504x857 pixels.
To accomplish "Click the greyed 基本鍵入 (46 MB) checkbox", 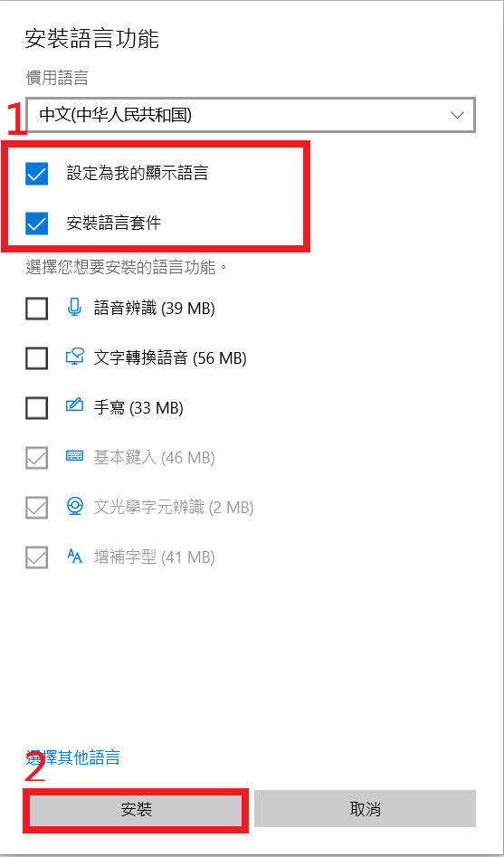I will [36, 458].
